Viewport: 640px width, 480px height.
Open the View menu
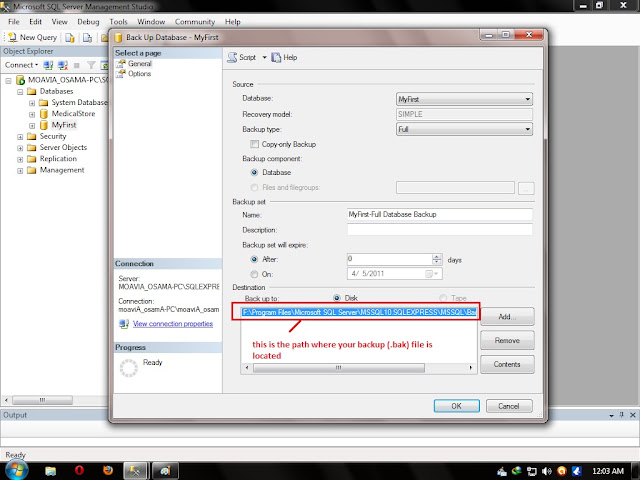pyautogui.click(x=59, y=22)
